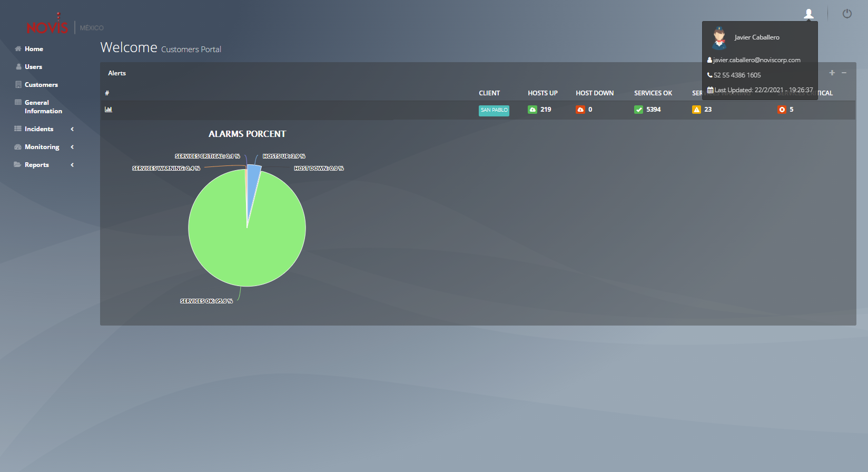Click the power logout icon
Screen dimensions: 868x472
pos(847,14)
